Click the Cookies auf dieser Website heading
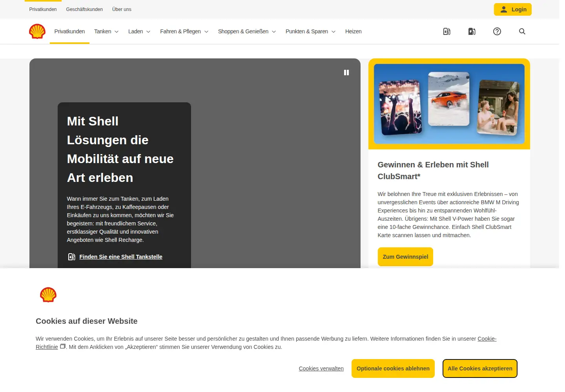The width and height of the screenshot is (565, 392). (87, 321)
